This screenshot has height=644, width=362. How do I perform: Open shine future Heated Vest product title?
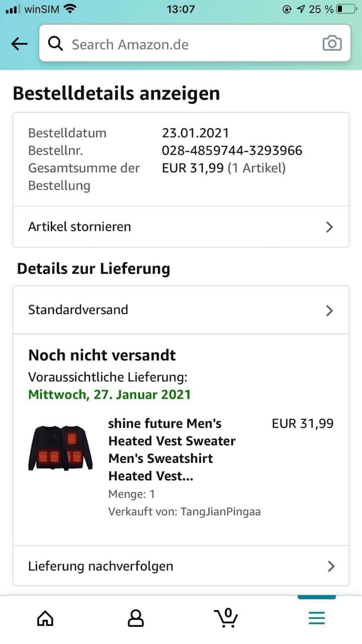(x=171, y=449)
